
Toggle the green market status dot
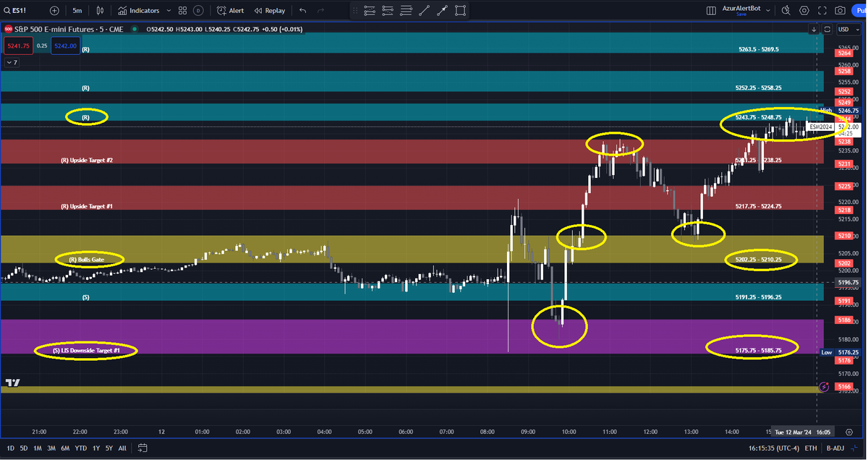tap(136, 29)
